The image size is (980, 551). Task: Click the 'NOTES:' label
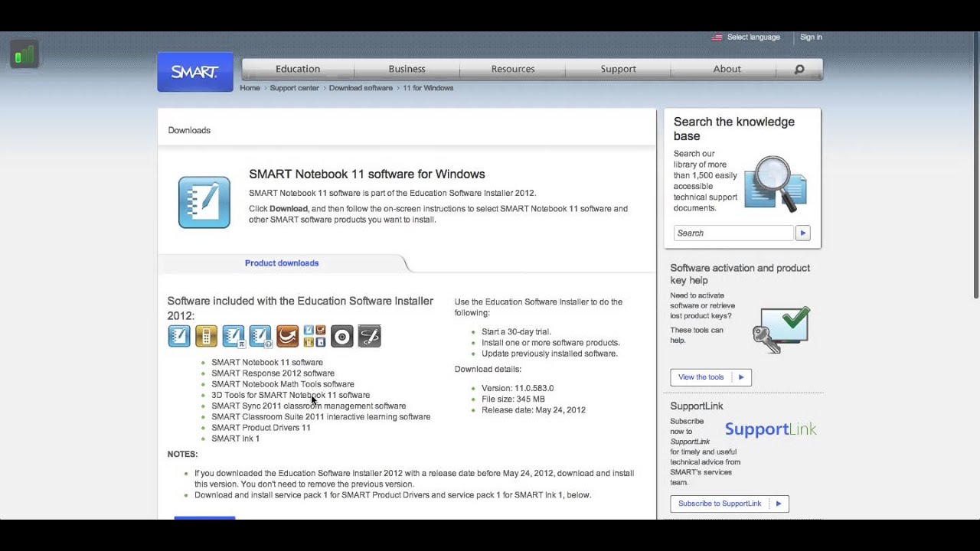182,455
